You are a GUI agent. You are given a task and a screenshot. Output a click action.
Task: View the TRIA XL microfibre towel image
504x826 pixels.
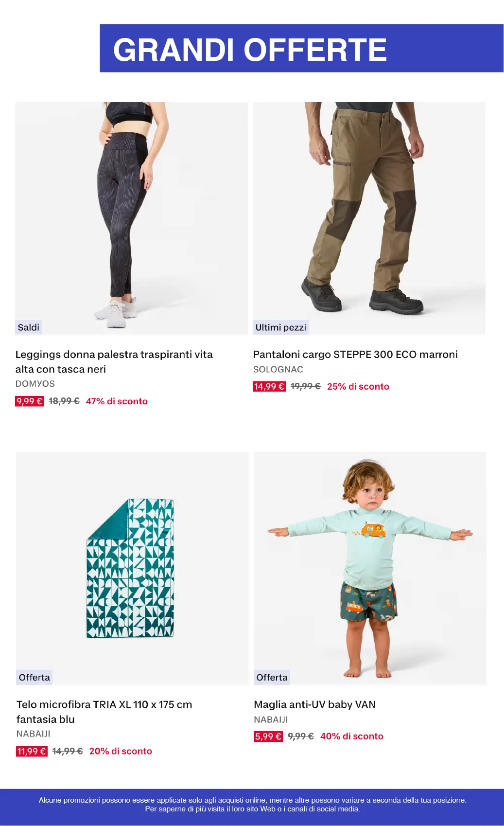132,568
